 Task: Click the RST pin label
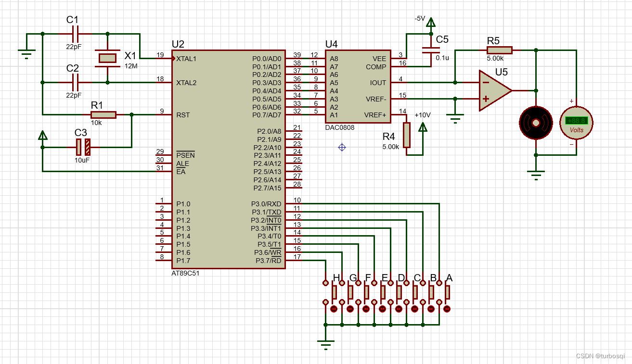coord(182,115)
